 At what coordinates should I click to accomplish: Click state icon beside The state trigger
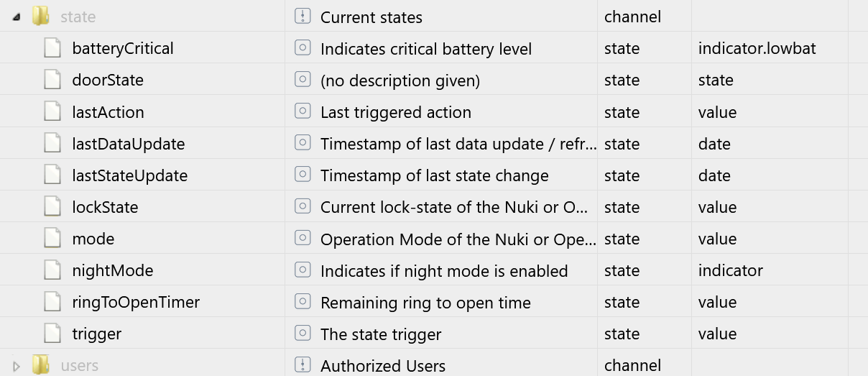point(303,334)
